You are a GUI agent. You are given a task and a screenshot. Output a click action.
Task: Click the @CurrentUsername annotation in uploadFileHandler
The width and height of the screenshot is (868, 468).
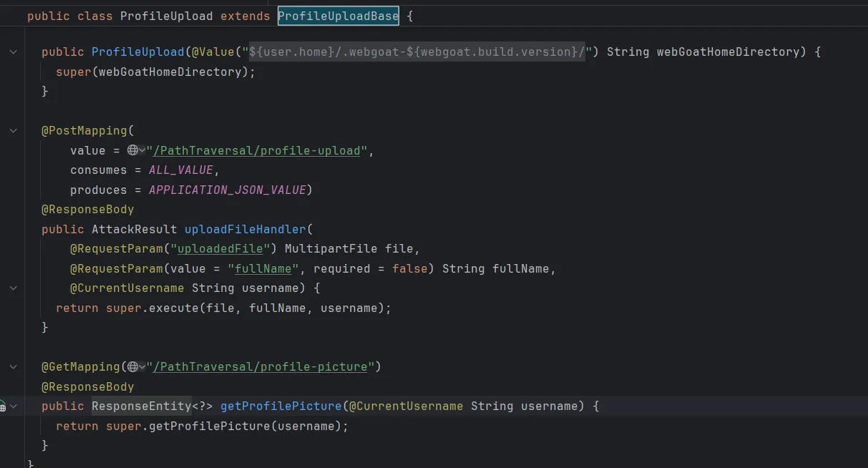[127, 288]
